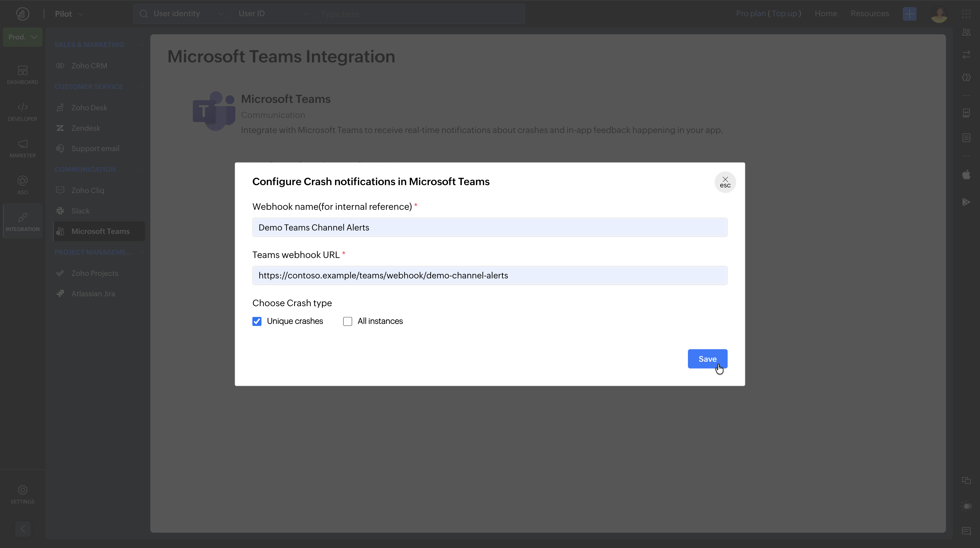Viewport: 980px width, 548px height.
Task: Open the Marketer megaphone icon
Action: click(22, 148)
